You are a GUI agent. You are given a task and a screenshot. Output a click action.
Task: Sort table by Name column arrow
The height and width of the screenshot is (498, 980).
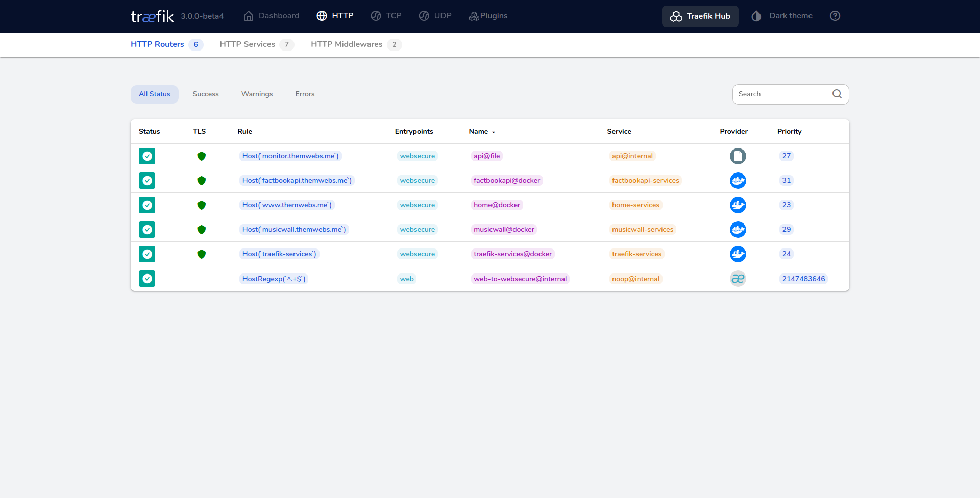[x=494, y=132]
